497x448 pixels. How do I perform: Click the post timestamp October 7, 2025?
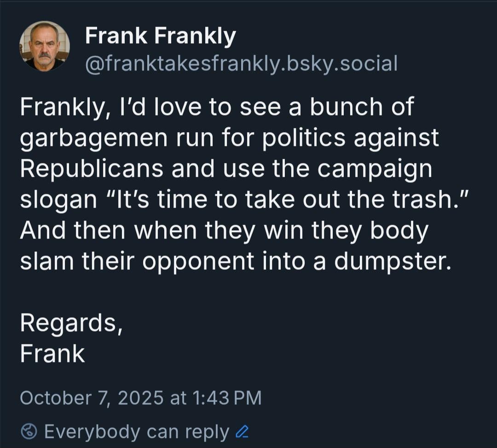pyautogui.click(x=92, y=397)
